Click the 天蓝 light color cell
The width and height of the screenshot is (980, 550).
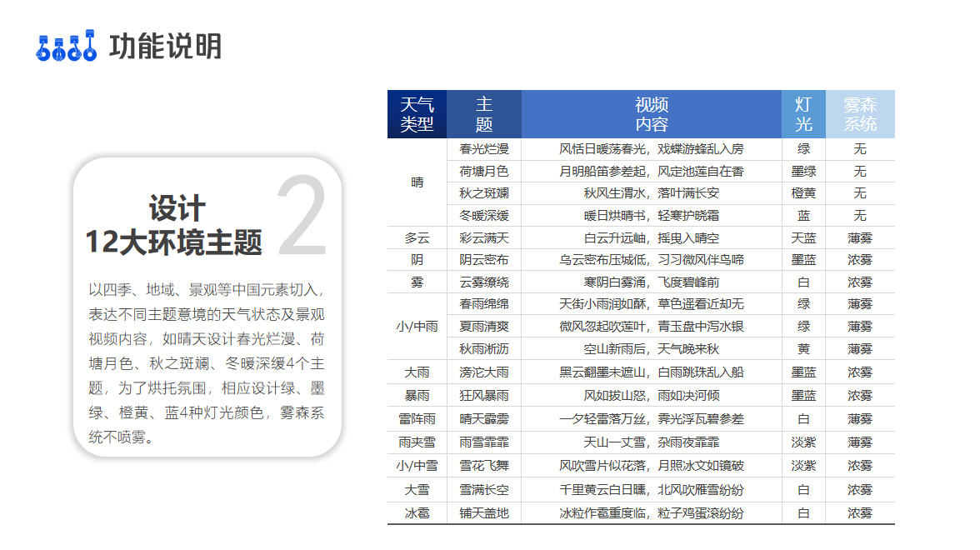pyautogui.click(x=803, y=237)
